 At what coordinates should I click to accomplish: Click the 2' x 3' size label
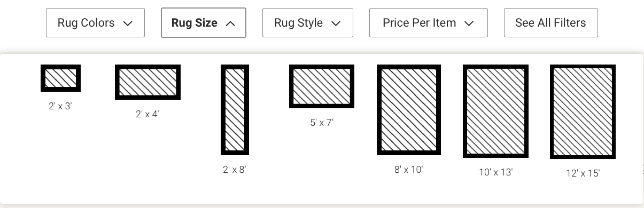(x=60, y=106)
